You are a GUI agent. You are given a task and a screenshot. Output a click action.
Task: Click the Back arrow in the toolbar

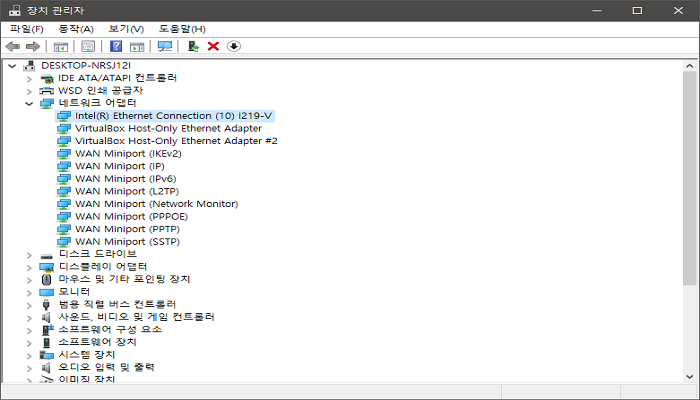click(13, 46)
